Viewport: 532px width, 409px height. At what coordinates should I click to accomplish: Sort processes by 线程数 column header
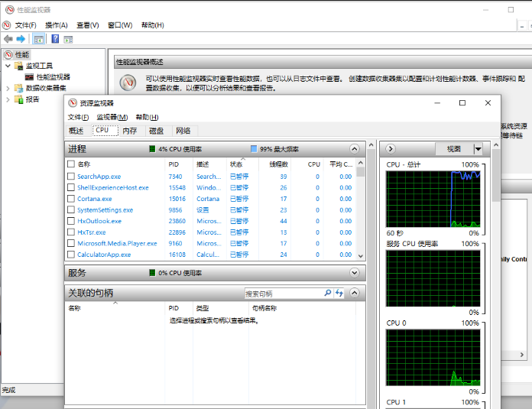275,164
